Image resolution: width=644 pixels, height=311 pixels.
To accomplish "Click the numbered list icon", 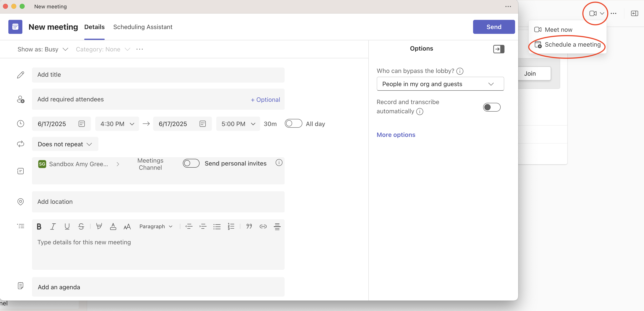I will tap(231, 227).
